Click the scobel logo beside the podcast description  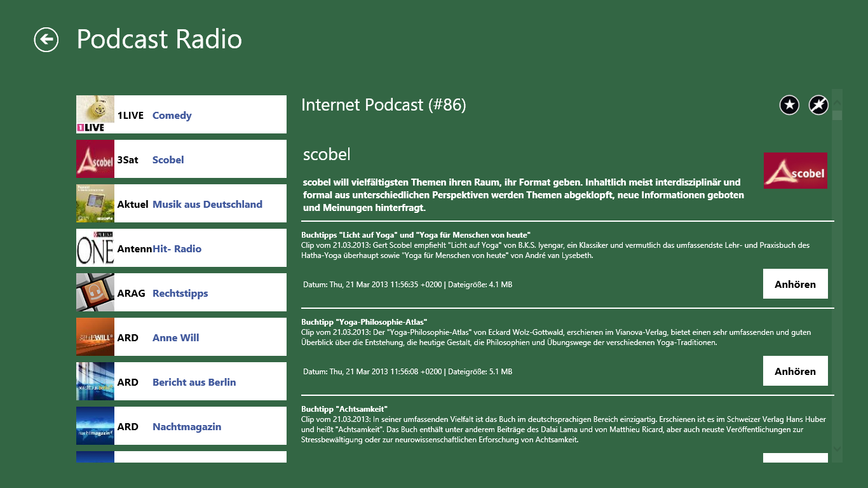pyautogui.click(x=796, y=170)
